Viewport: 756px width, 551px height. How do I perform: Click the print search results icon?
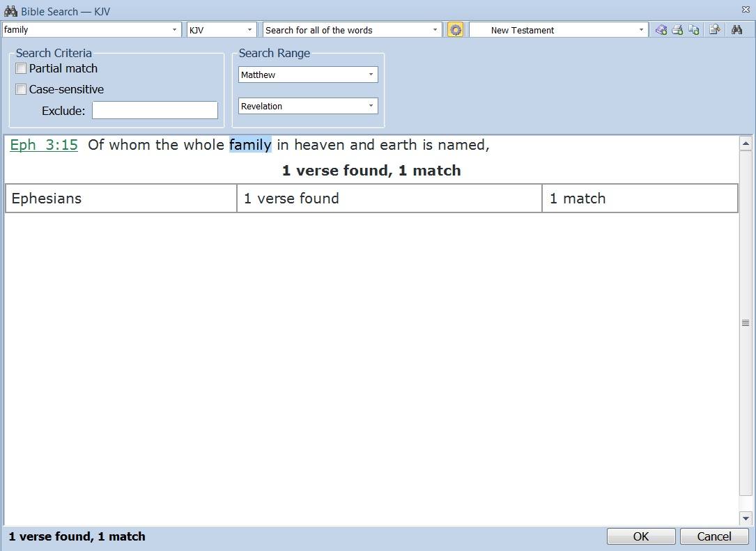[x=677, y=30]
